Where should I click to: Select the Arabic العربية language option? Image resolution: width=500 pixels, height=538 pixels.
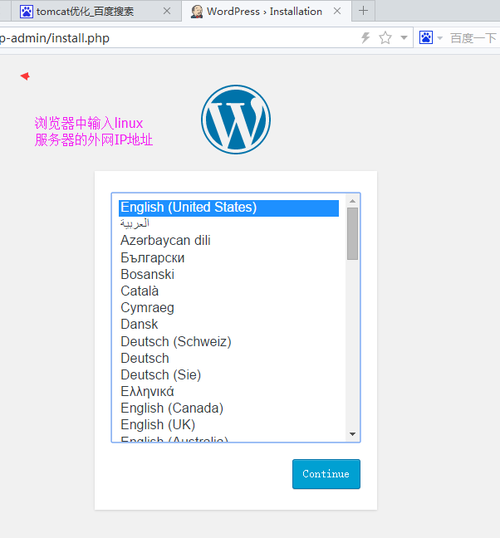pyautogui.click(x=229, y=223)
